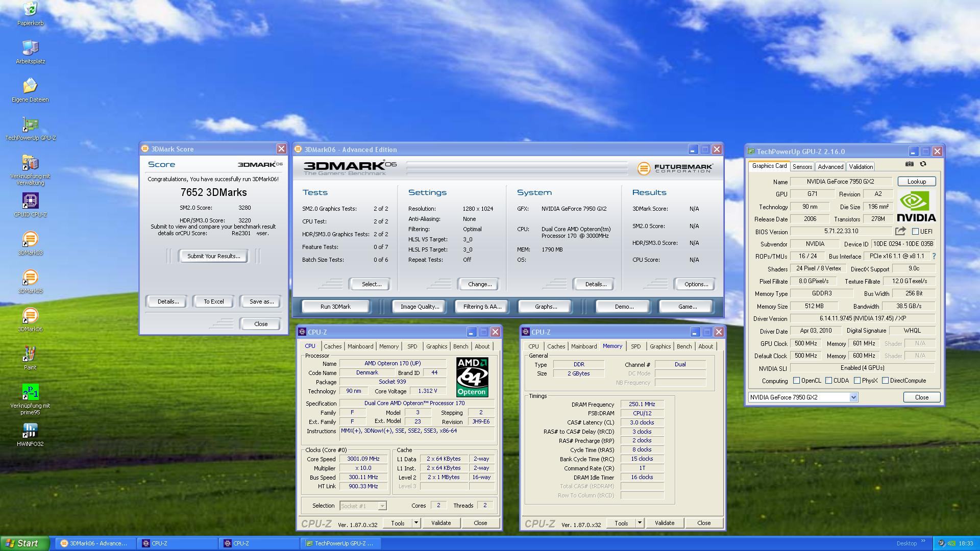Screen dimensions: 980x551
Task: Open Mainboard tab in left CPU-Z window
Action: click(360, 346)
